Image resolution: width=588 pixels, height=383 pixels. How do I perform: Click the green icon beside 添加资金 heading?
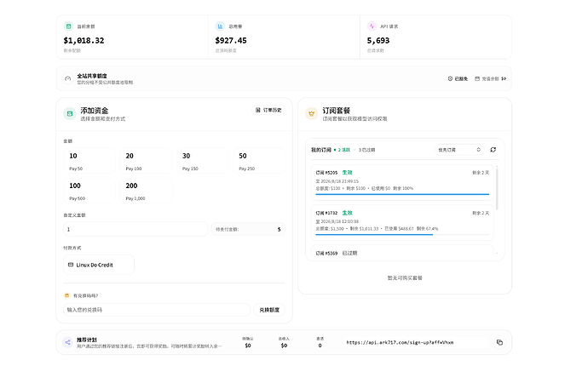click(x=70, y=113)
